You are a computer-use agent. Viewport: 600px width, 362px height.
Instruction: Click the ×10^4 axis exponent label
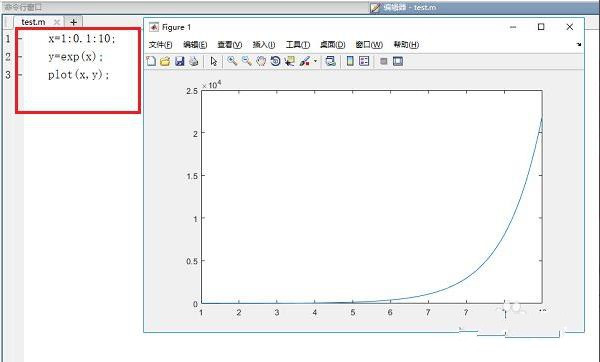click(x=212, y=85)
